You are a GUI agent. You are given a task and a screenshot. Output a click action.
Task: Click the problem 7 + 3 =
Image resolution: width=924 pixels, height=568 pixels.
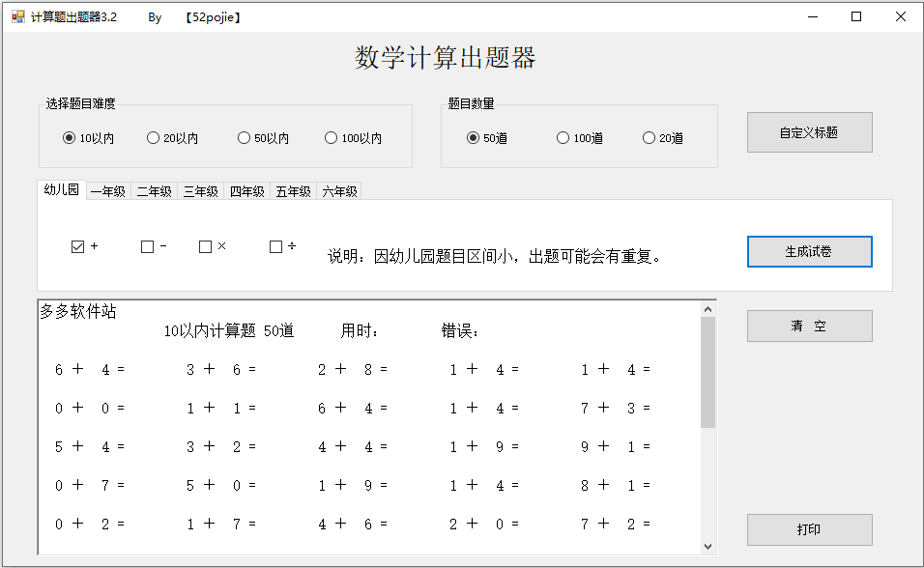click(x=616, y=409)
